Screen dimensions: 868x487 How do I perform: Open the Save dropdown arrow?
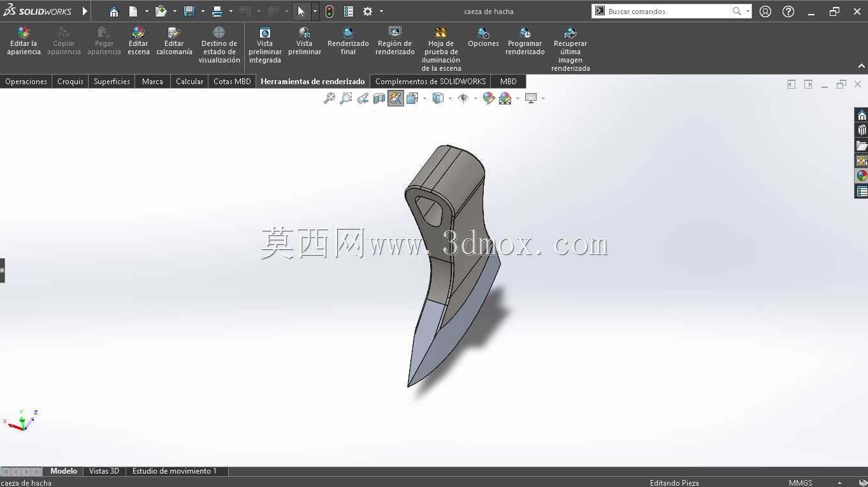click(x=203, y=11)
